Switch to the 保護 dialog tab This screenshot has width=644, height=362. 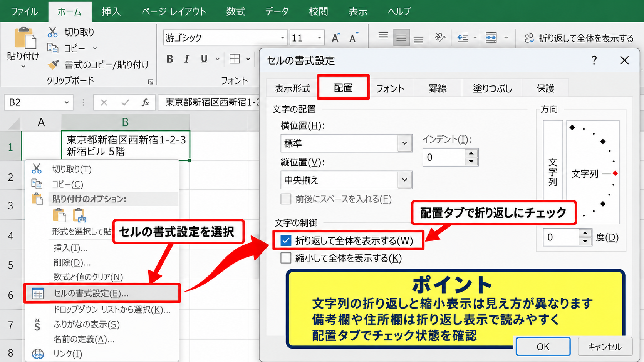click(545, 88)
